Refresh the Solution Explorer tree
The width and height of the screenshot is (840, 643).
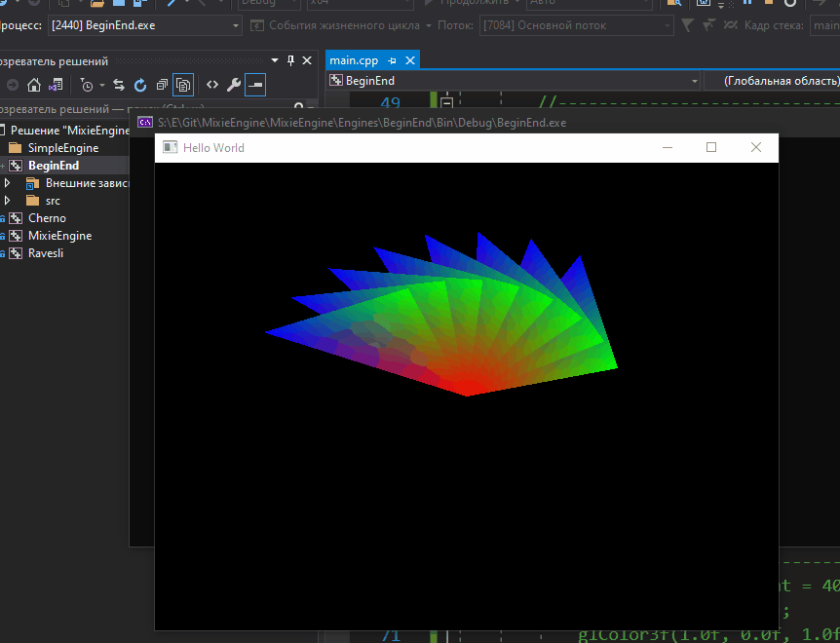click(x=140, y=85)
